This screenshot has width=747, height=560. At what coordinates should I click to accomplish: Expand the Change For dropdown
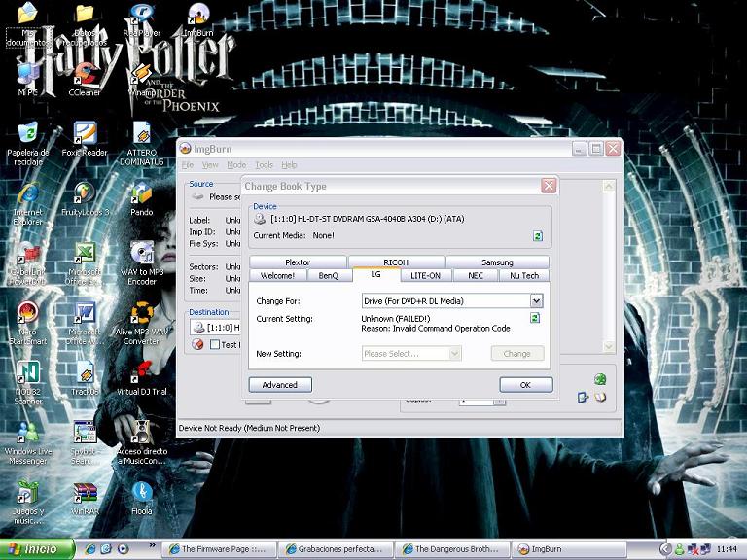pyautogui.click(x=536, y=301)
